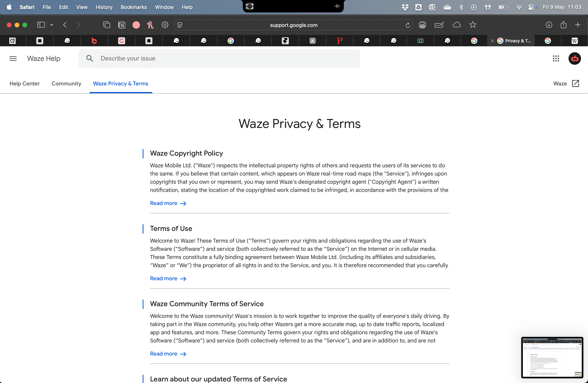The height and width of the screenshot is (383, 588).
Task: Click the hamburger main menu icon
Action: click(x=13, y=59)
